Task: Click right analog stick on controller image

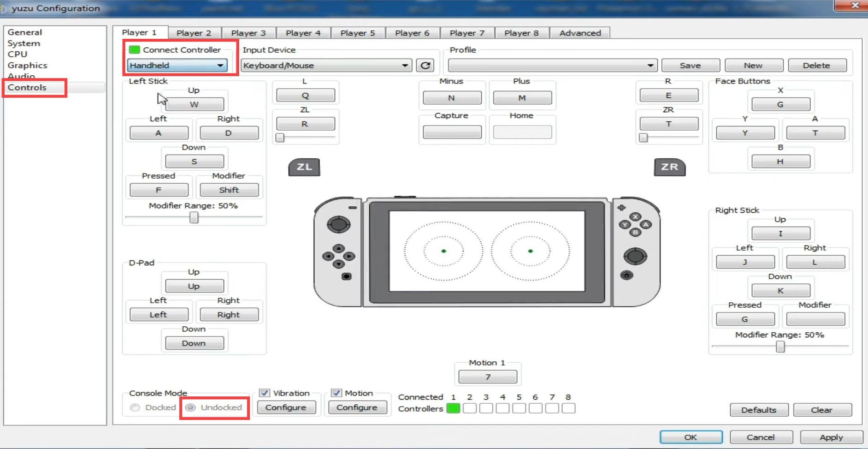Action: pos(635,256)
